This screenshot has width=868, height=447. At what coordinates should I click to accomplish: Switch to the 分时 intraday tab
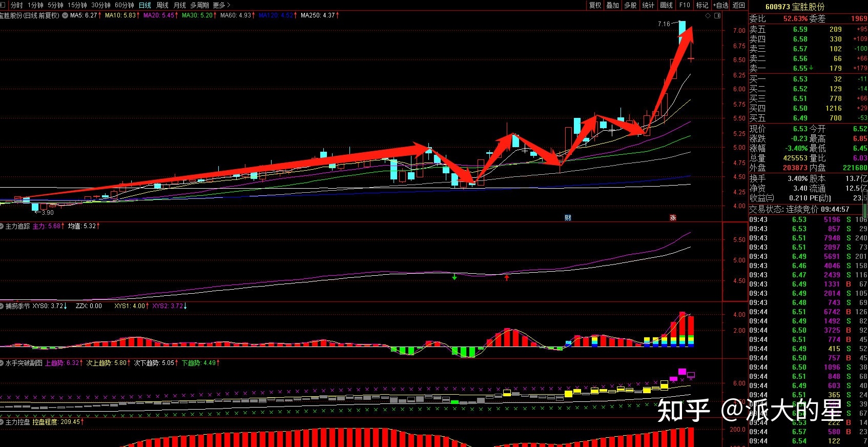(x=17, y=5)
